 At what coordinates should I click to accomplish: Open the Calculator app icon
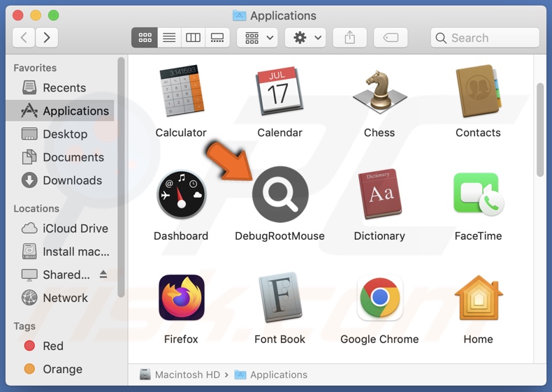coord(181,92)
